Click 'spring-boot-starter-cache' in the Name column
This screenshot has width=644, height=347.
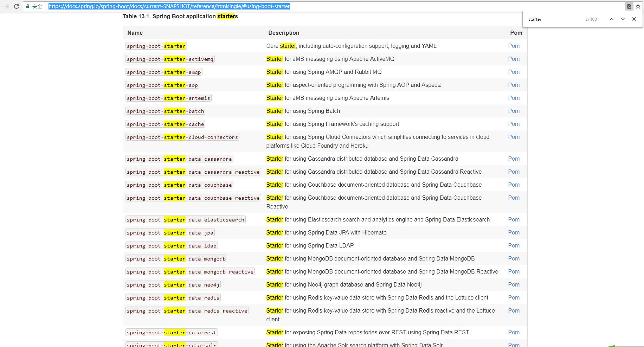(166, 124)
